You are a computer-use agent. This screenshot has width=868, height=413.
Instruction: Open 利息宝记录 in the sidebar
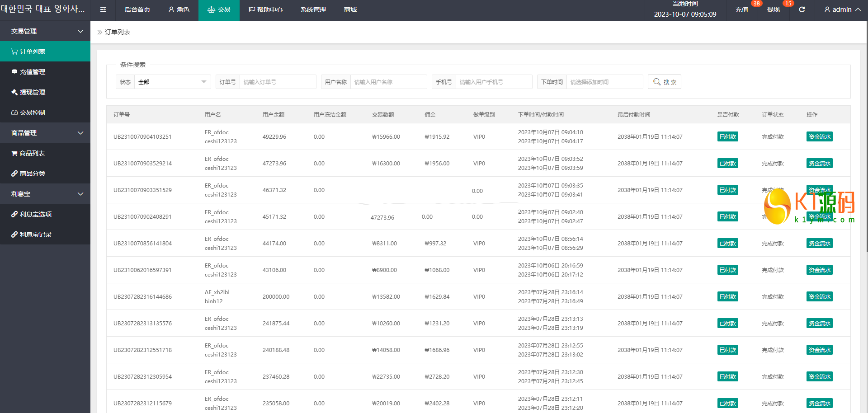35,235
